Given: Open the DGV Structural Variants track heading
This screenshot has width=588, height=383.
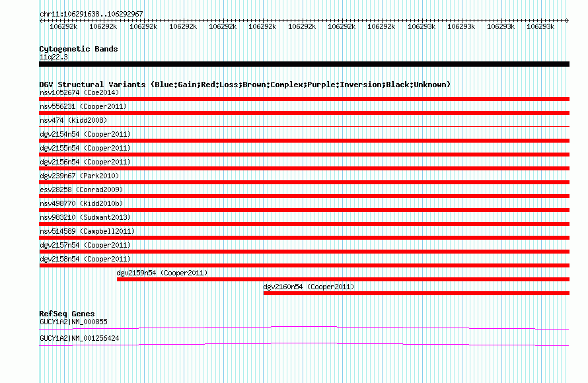Looking at the screenshot, I should 244,85.
